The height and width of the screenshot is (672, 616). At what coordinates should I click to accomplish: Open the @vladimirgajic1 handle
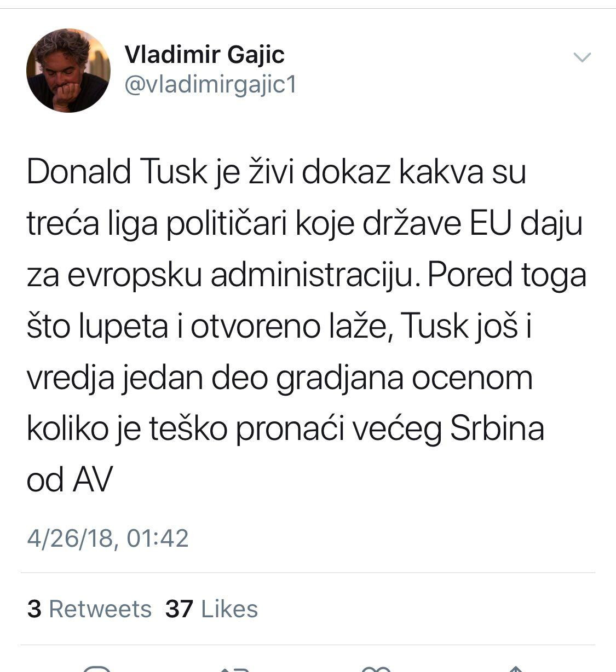coord(211,85)
